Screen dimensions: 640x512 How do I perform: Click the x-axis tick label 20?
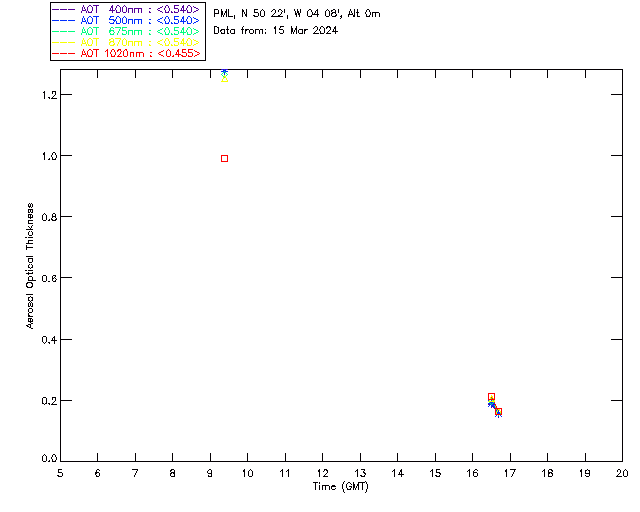tap(622, 474)
